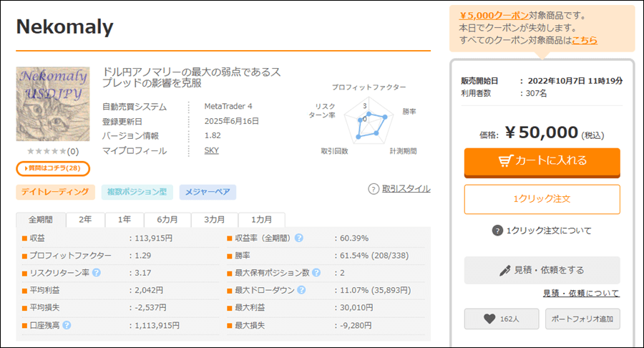
Task: Click the 質問はコチラ(28) button
Action: pyautogui.click(x=53, y=168)
